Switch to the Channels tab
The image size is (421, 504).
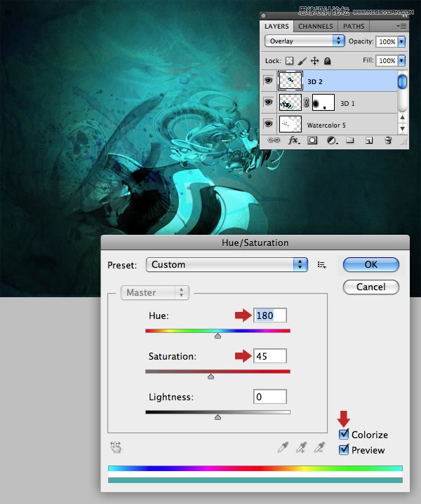click(315, 27)
